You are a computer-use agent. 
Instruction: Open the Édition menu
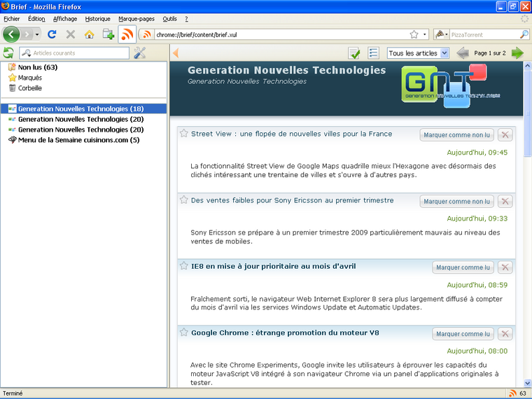[x=36, y=19]
